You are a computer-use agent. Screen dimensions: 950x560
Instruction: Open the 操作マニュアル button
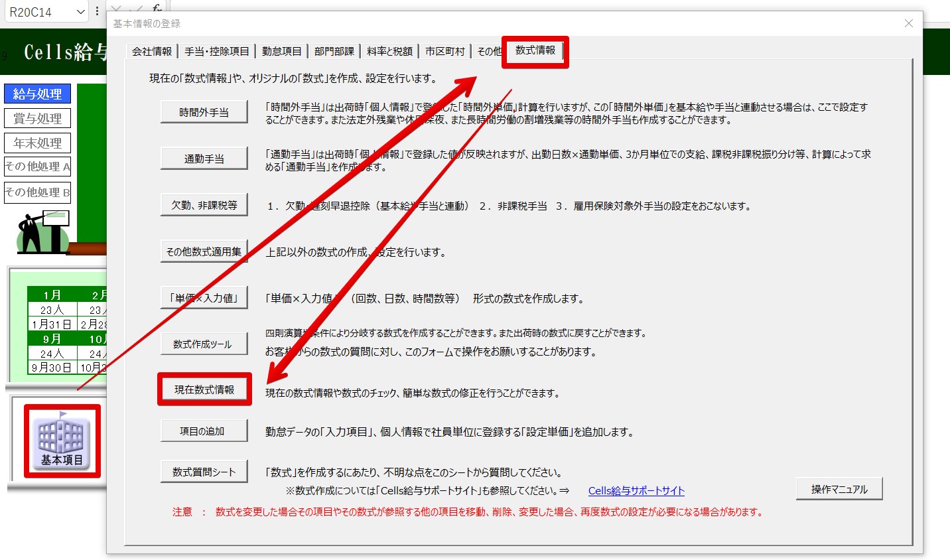839,489
